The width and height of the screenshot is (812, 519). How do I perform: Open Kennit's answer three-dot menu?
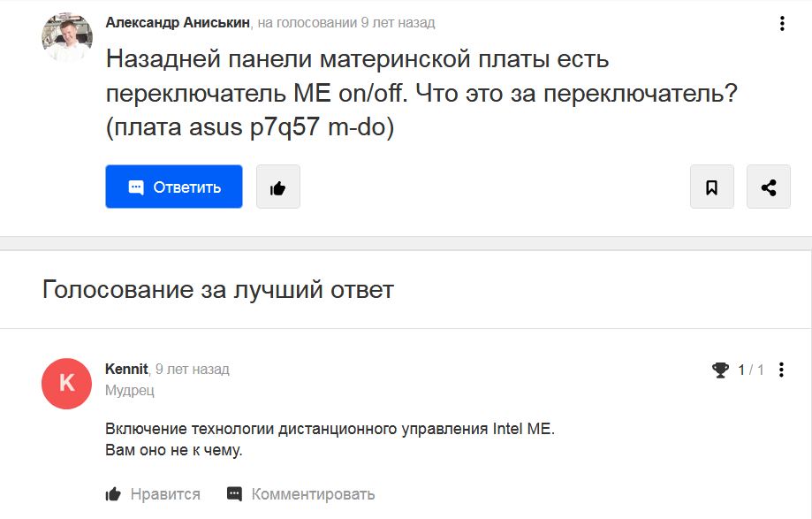(781, 370)
